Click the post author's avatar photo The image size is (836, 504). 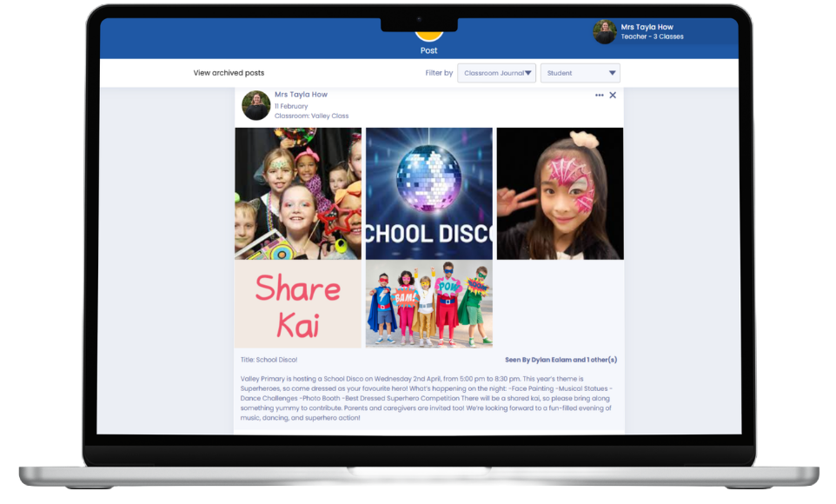tap(255, 105)
